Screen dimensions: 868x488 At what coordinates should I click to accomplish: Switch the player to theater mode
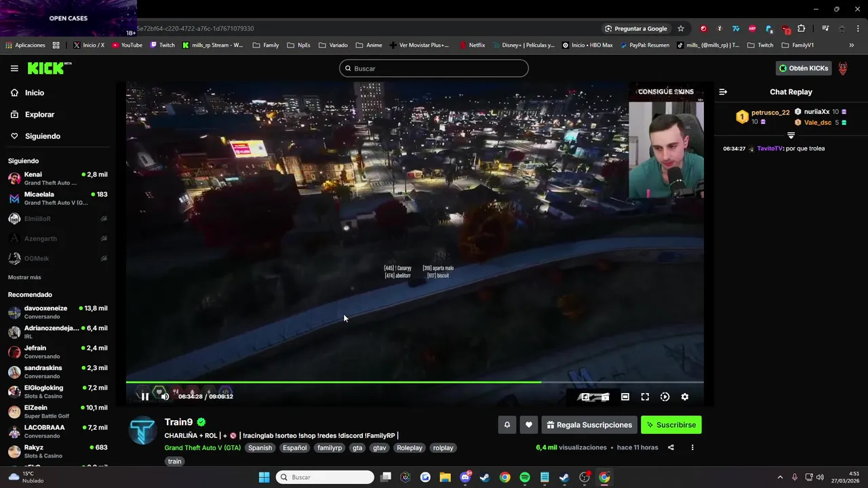pyautogui.click(x=625, y=397)
